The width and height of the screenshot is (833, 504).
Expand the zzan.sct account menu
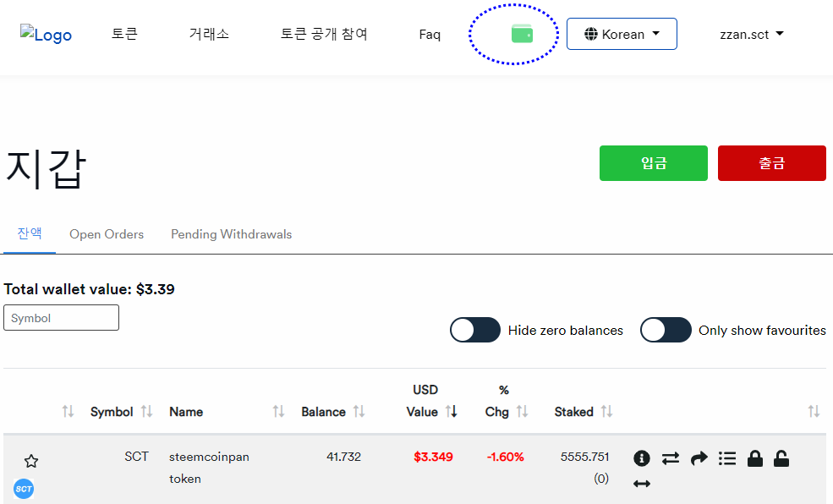[751, 35]
